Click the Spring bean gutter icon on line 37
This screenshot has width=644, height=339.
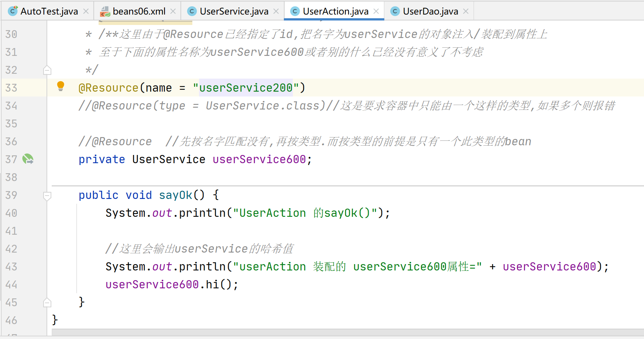tap(28, 159)
